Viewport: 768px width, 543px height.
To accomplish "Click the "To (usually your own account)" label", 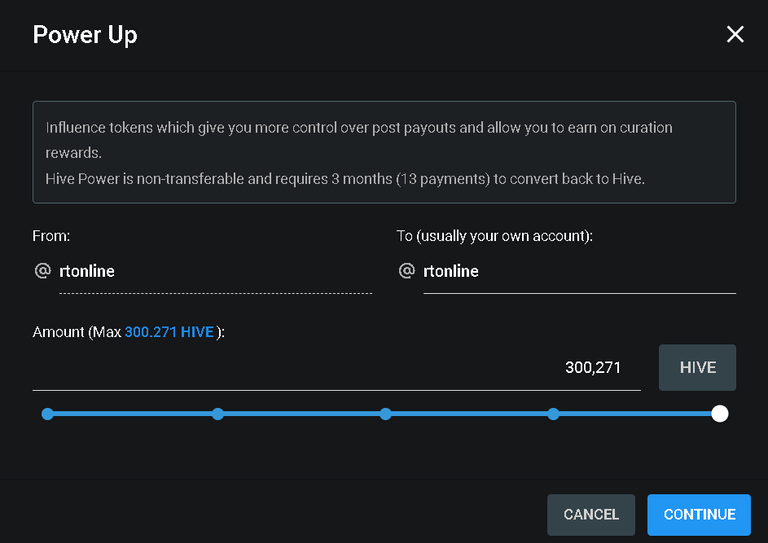I will [495, 236].
